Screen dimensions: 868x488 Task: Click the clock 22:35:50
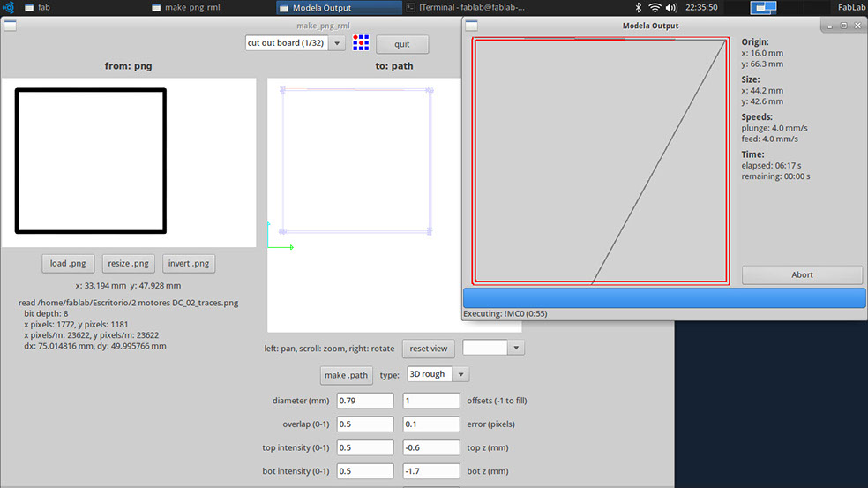pos(701,7)
